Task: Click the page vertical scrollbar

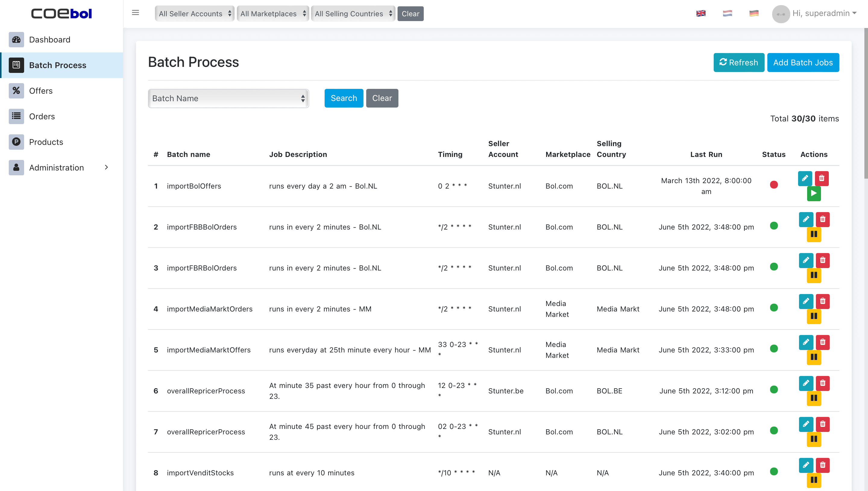Action: point(865,103)
